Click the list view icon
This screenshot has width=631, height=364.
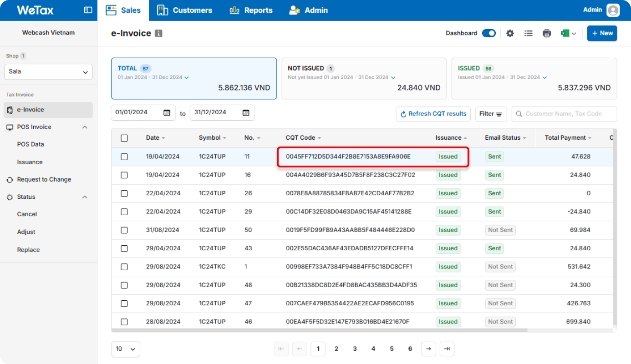tap(528, 33)
